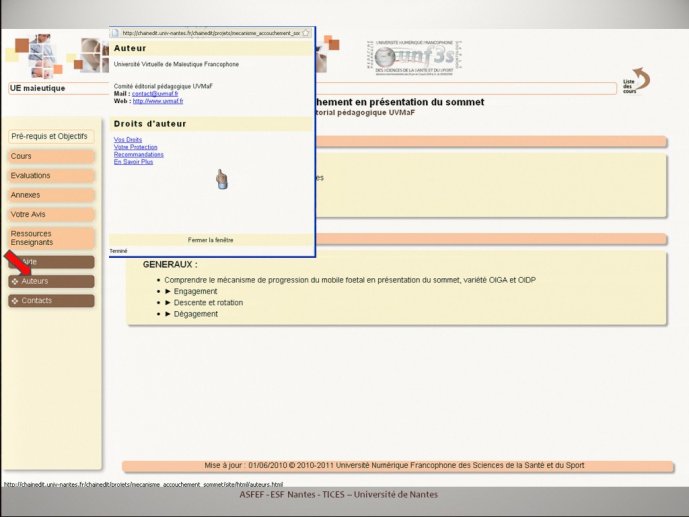Open the Recommandations link
The image size is (689, 517).
tap(138, 155)
